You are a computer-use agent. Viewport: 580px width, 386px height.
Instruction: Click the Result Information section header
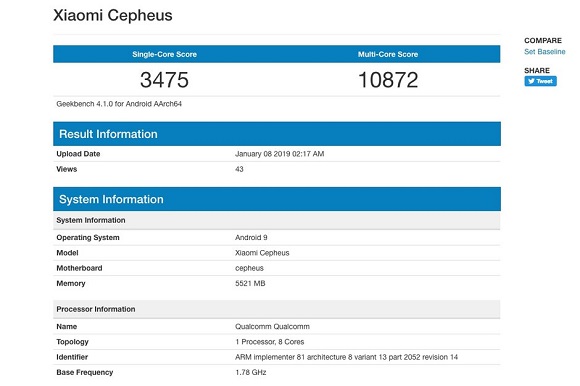[x=277, y=134]
